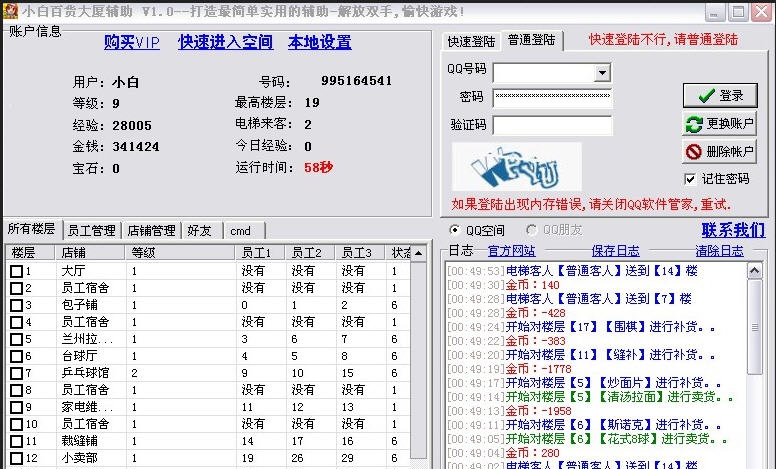Click the captcha image to refresh
The height and width of the screenshot is (469, 776).
coord(517,167)
